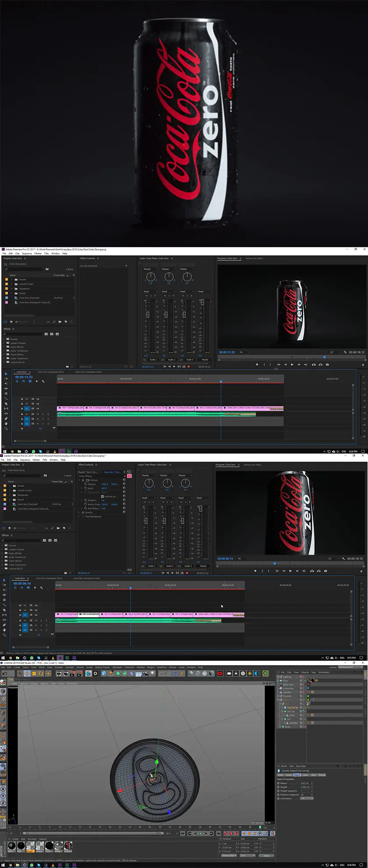This screenshot has width=368, height=868.
Task: Toggle the Rotation stopwatch in Effect Controls
Action: [x=86, y=500]
